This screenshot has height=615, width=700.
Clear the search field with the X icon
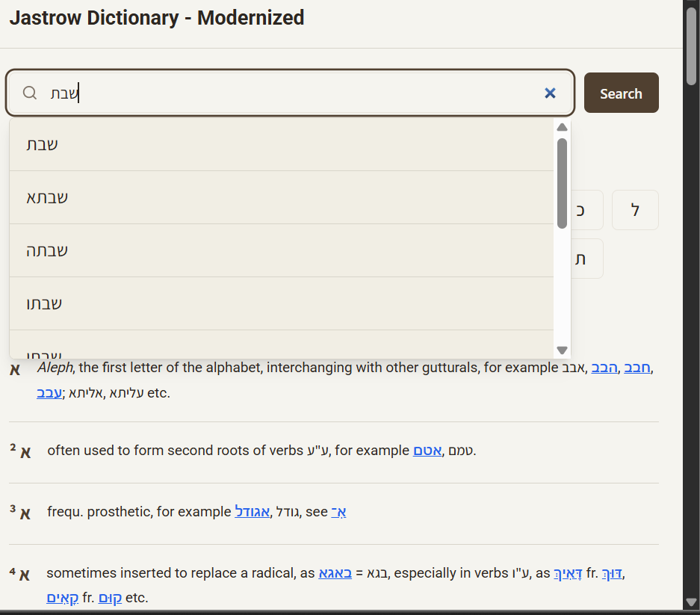click(x=550, y=93)
